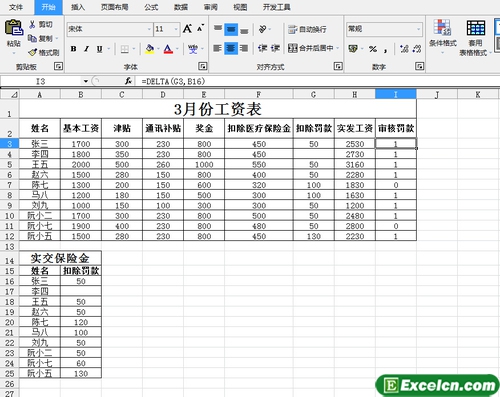Toggle italic formatting
This screenshot has height=397, width=500.
86,49
